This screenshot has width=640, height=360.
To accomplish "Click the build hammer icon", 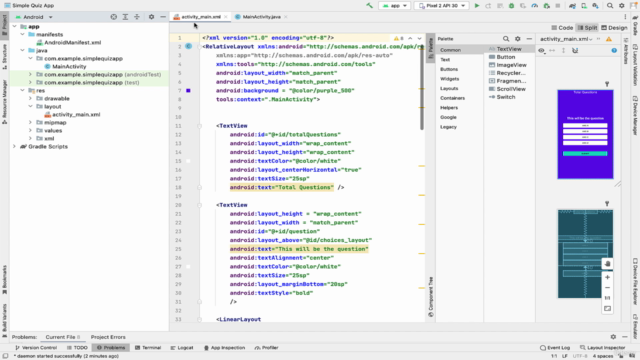I will click(x=369, y=6).
